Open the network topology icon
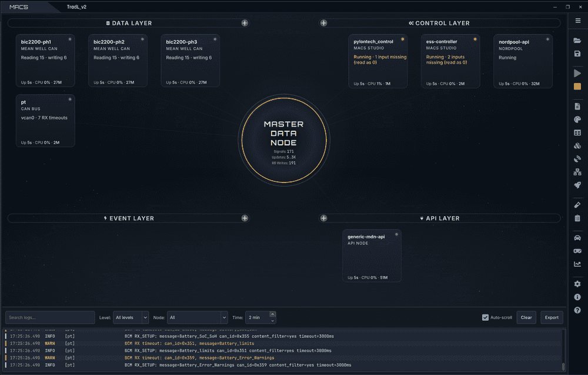 tap(577, 172)
